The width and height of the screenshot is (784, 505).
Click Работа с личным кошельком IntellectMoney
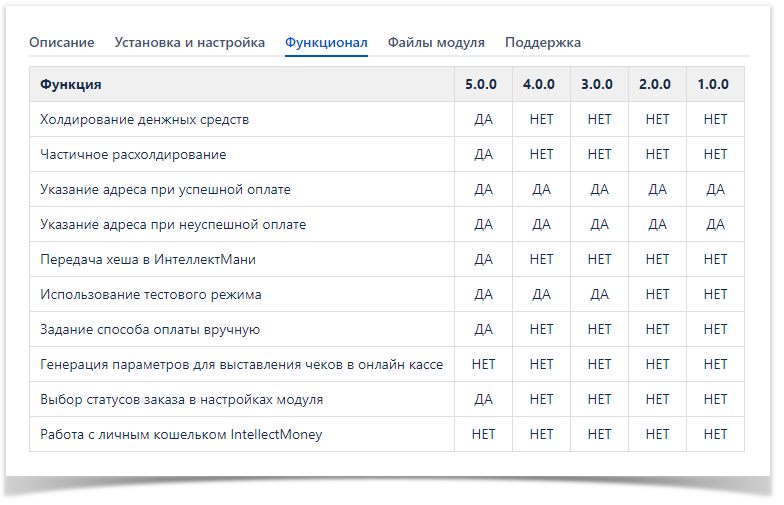[x=181, y=435]
